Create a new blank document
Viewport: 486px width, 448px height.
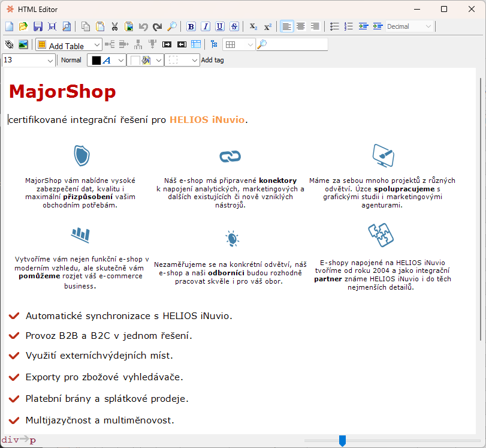tap(10, 26)
